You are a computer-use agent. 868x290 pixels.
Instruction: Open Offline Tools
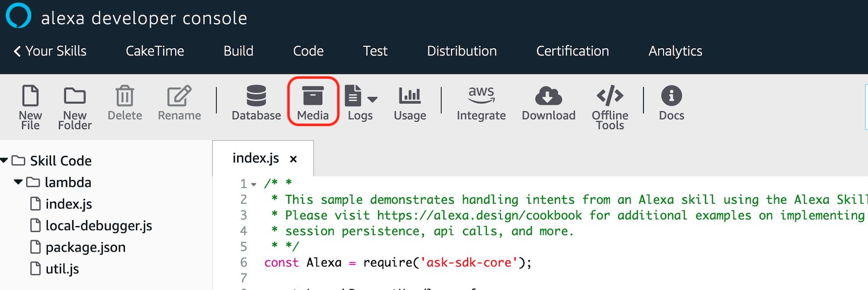(610, 95)
